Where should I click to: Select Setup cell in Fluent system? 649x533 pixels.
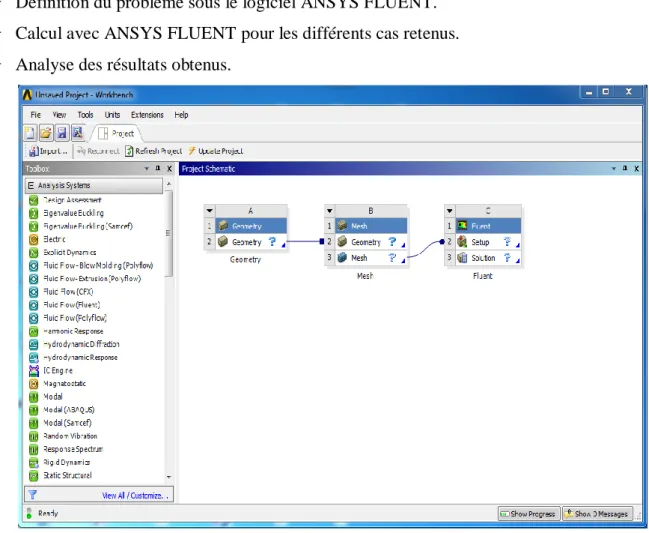[x=488, y=242]
